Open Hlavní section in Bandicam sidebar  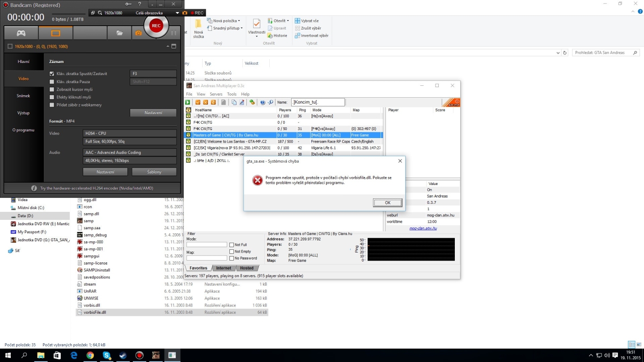pos(24,62)
